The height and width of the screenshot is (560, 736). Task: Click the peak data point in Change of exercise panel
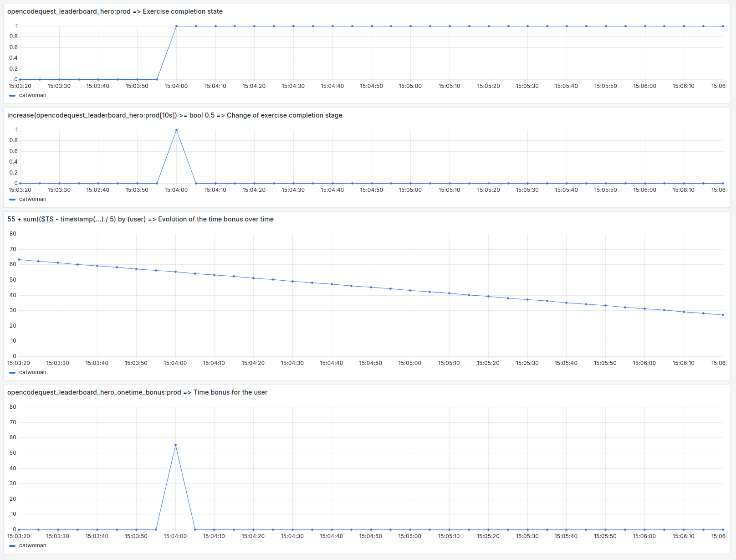point(176,130)
